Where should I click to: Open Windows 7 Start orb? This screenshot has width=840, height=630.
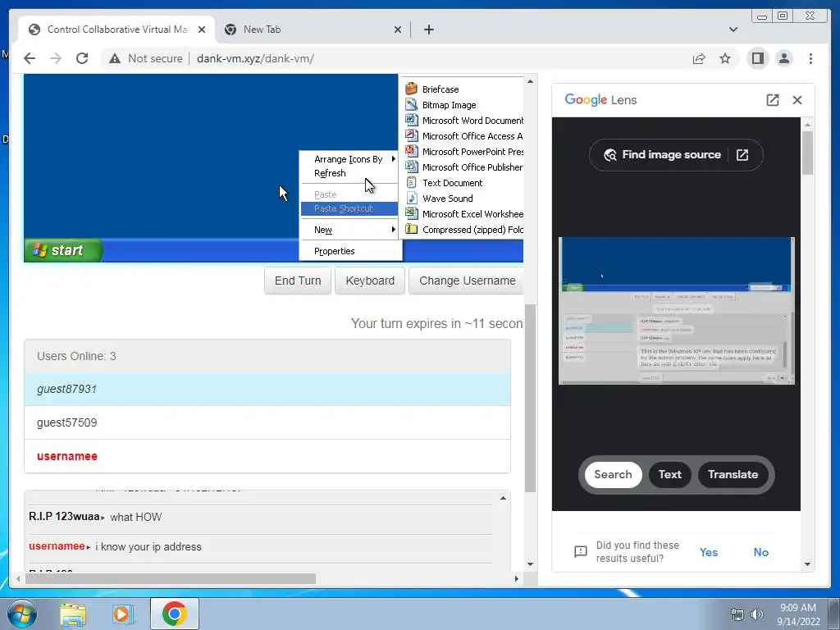click(22, 614)
